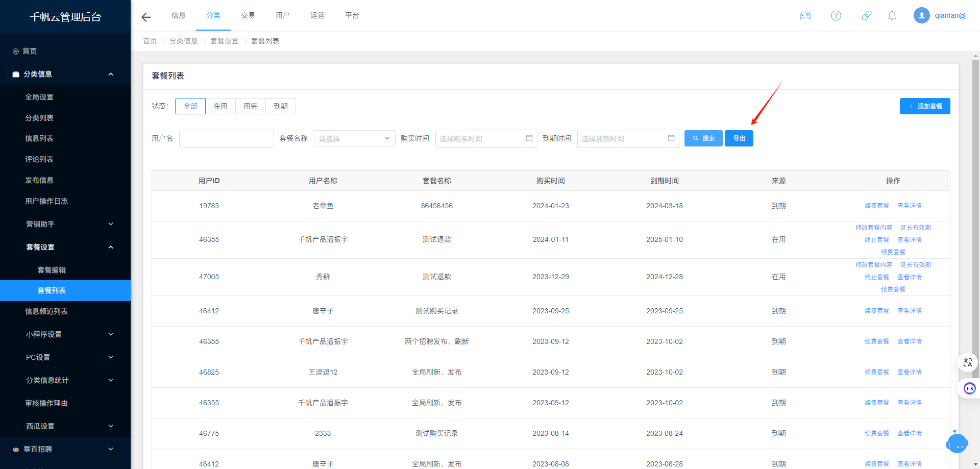
Task: Open the 套餐名称 dropdown
Action: coord(354,138)
